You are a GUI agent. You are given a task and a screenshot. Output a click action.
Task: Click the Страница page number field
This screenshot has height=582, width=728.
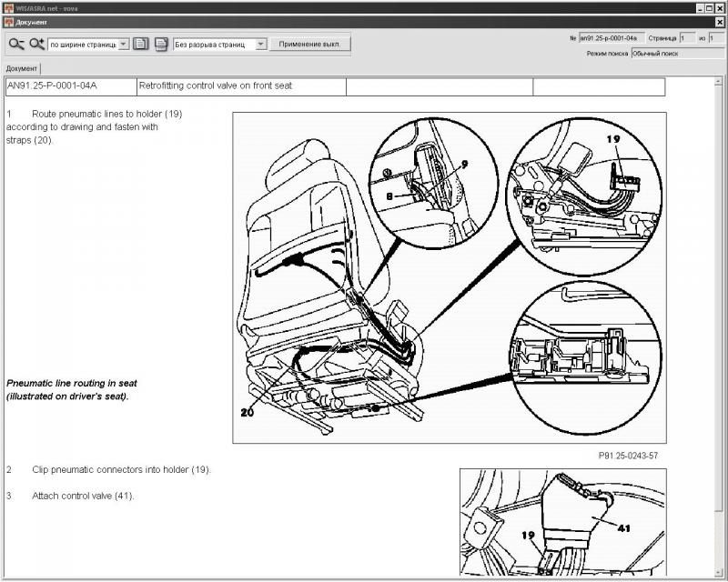click(x=687, y=38)
